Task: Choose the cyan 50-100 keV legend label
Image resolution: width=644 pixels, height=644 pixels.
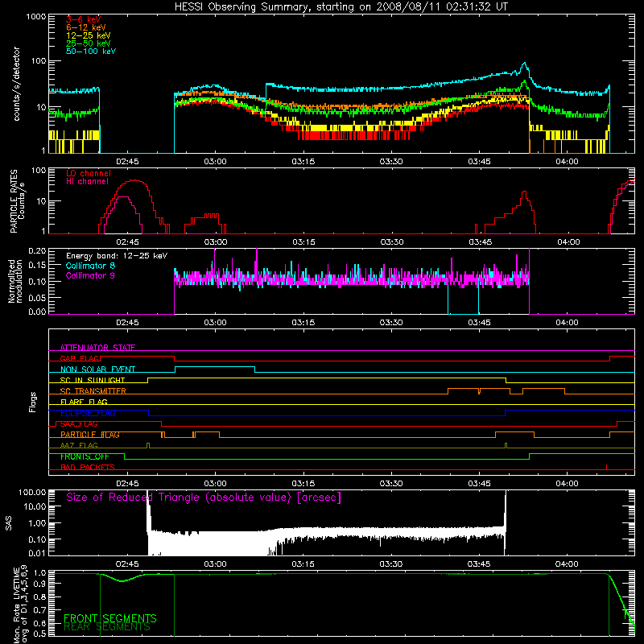Action: click(x=91, y=52)
